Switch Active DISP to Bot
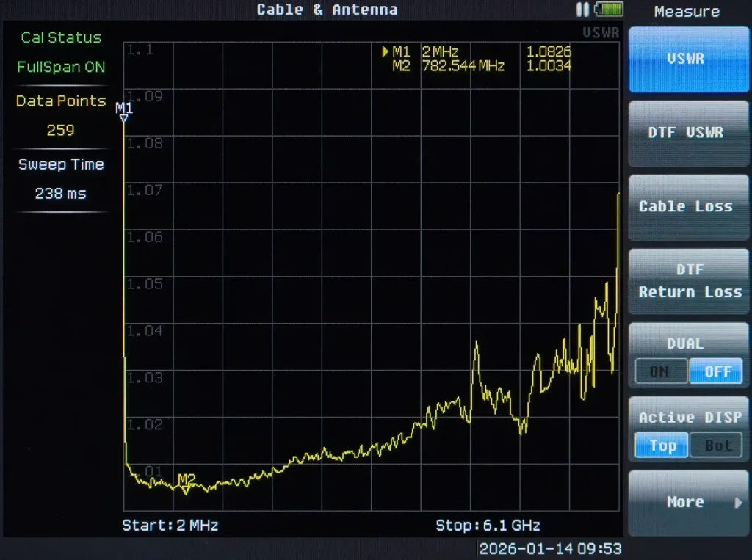 [717, 446]
